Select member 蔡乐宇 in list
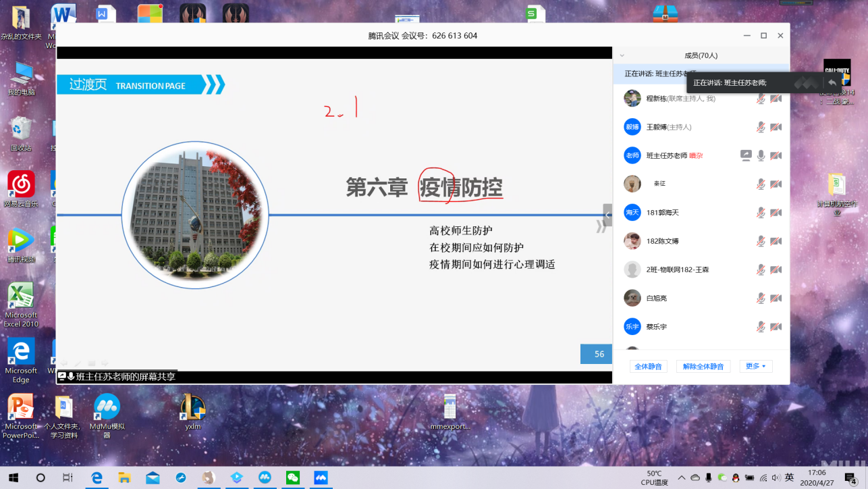This screenshot has width=868, height=489. pos(656,326)
